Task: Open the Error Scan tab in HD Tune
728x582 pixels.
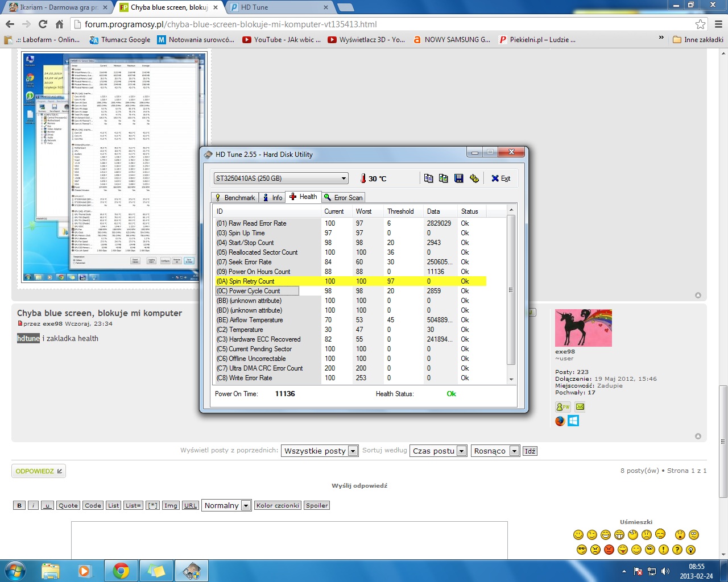Action: click(343, 198)
